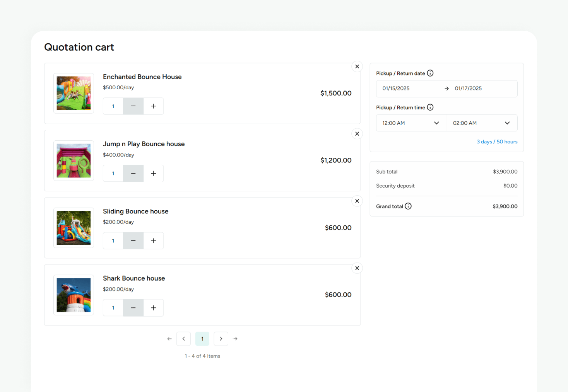Go to previous page chevron
Image resolution: width=568 pixels, height=392 pixels.
184,339
